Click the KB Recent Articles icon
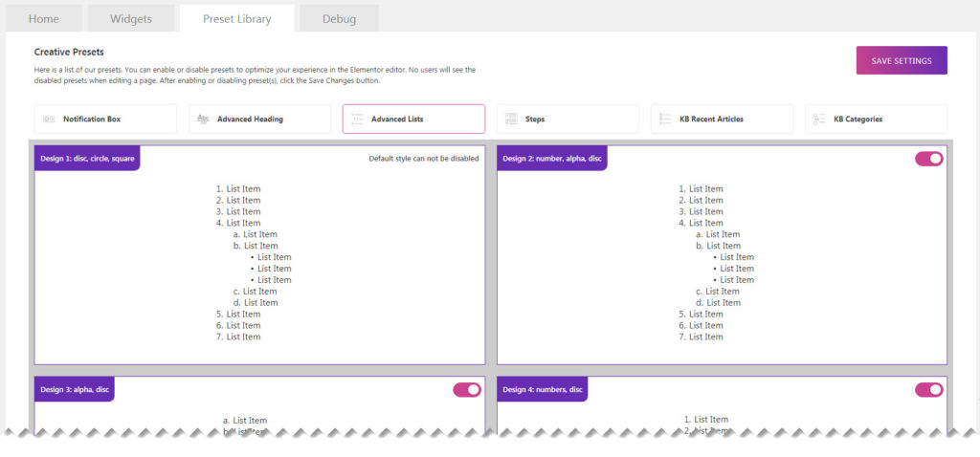Viewport: 980px width, 457px height. point(665,120)
